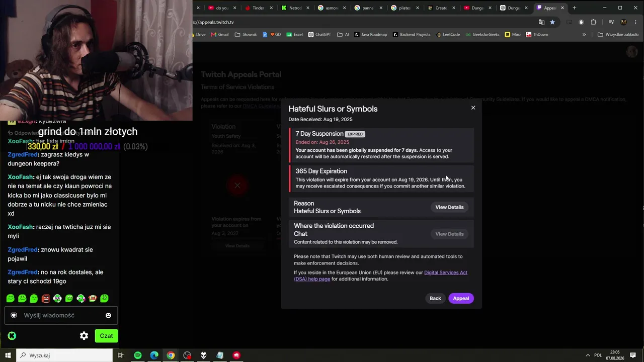Open the Gmail bookmark
Viewport: 644px width, 362px height.
(x=220, y=35)
